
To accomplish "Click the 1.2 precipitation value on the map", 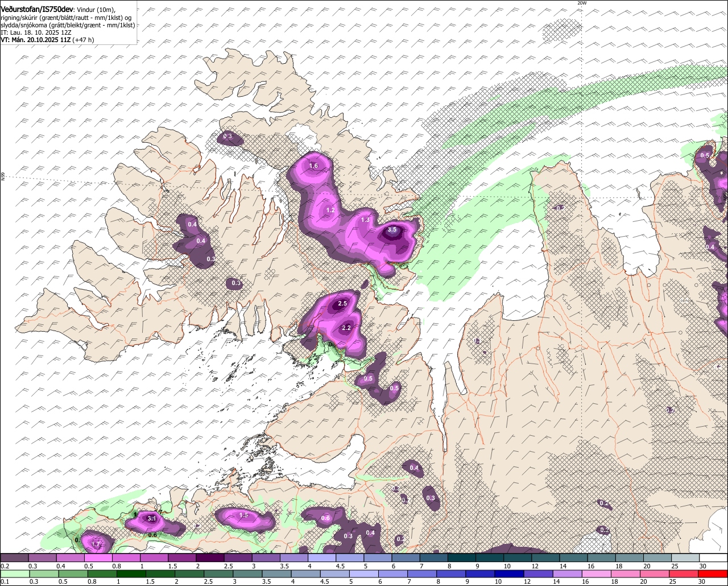I will 330,211.
